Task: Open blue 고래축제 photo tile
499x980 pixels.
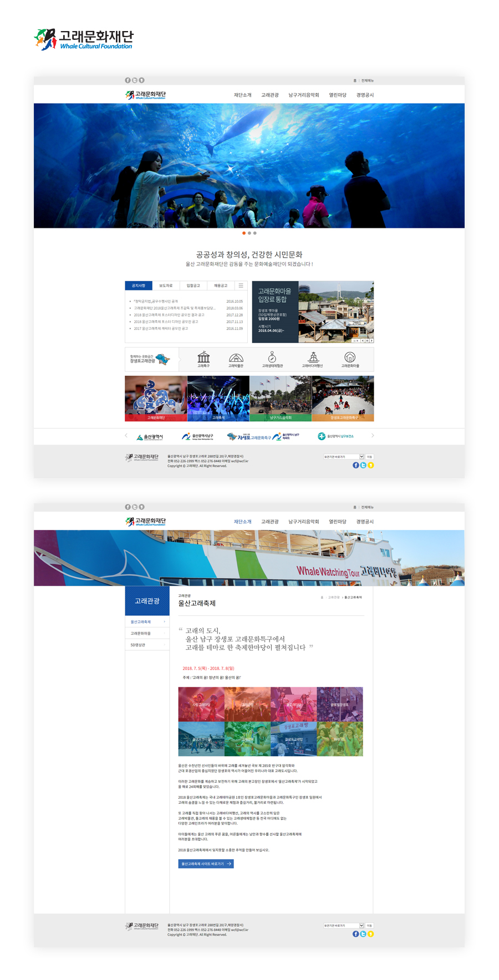Action: pyautogui.click(x=218, y=399)
